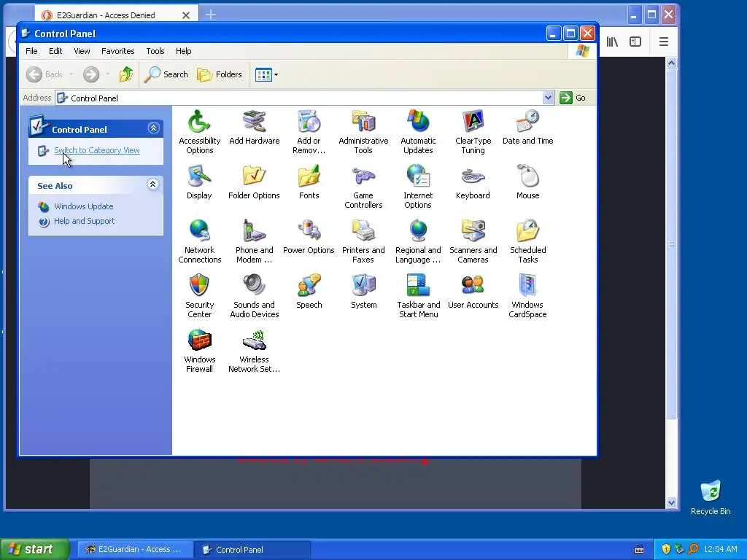Open Network Connections icon

click(x=200, y=241)
